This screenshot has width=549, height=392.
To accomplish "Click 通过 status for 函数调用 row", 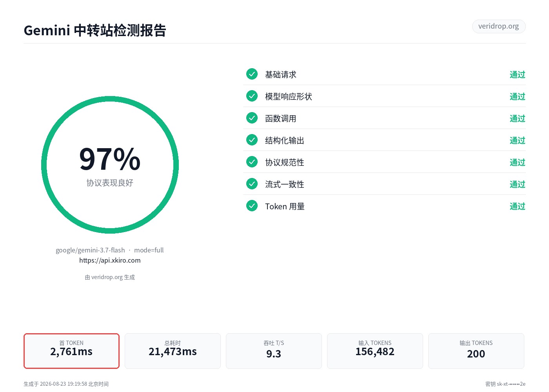I will tap(517, 118).
